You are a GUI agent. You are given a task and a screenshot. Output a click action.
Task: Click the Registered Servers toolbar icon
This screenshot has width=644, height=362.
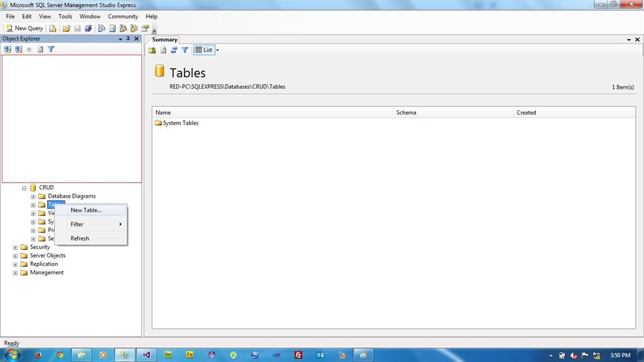101,28
